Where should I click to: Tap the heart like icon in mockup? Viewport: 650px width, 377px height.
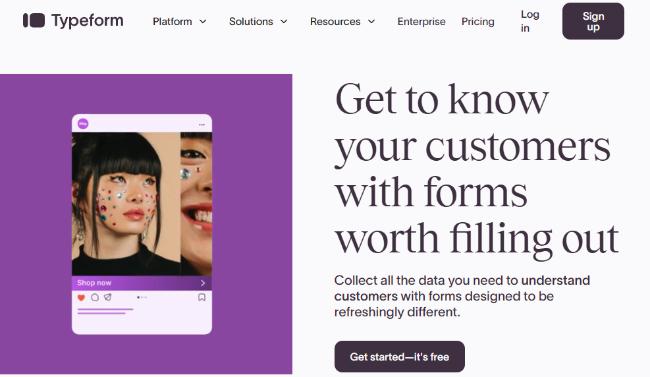coord(81,297)
